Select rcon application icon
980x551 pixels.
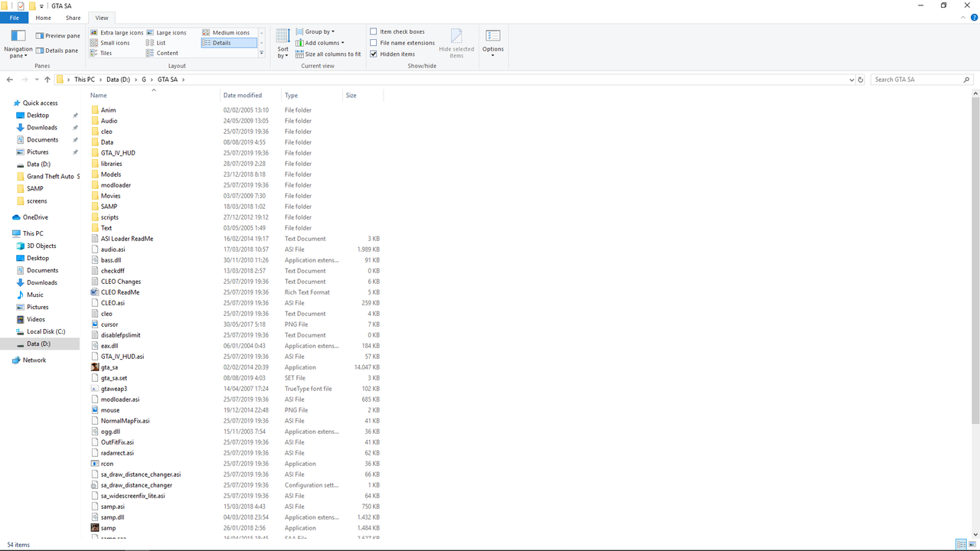95,464
